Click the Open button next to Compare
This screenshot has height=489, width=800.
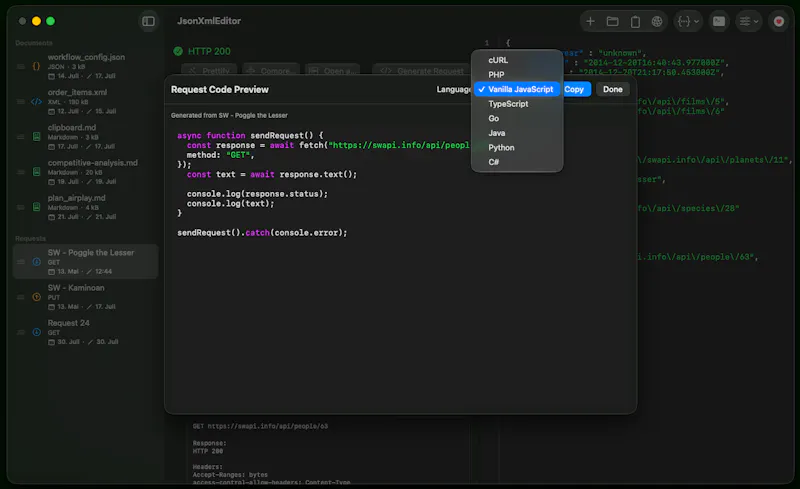point(333,70)
